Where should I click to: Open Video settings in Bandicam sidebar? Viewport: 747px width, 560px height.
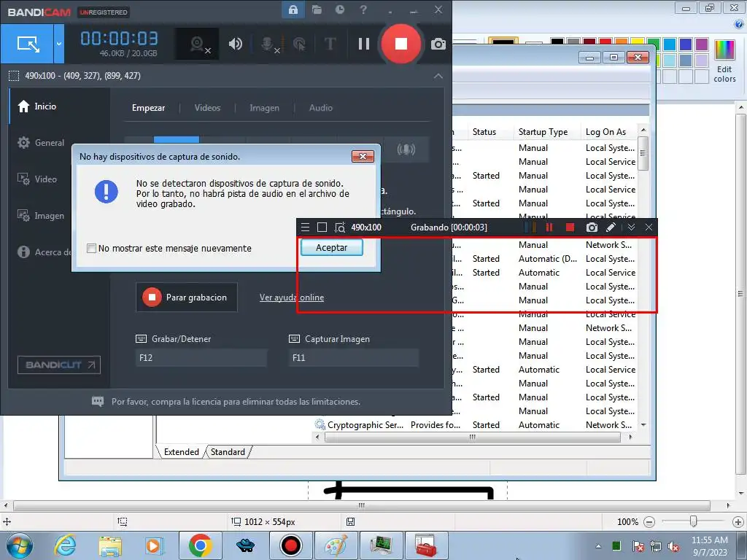tap(37, 179)
